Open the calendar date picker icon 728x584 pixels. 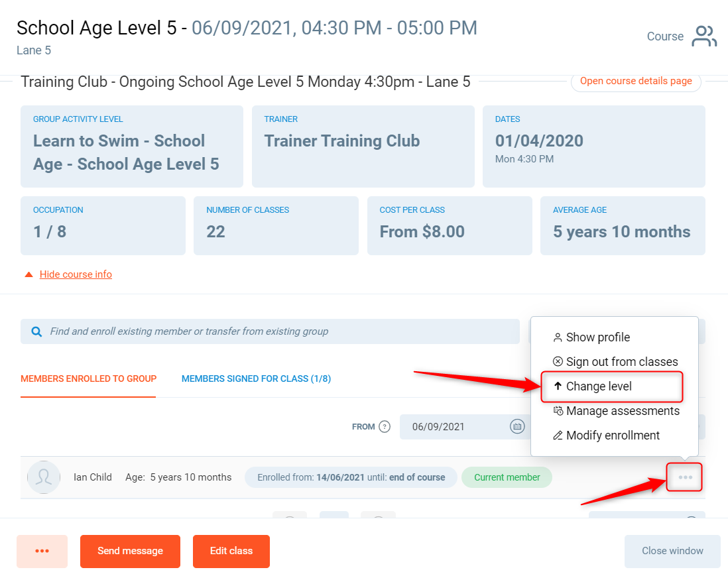[517, 427]
